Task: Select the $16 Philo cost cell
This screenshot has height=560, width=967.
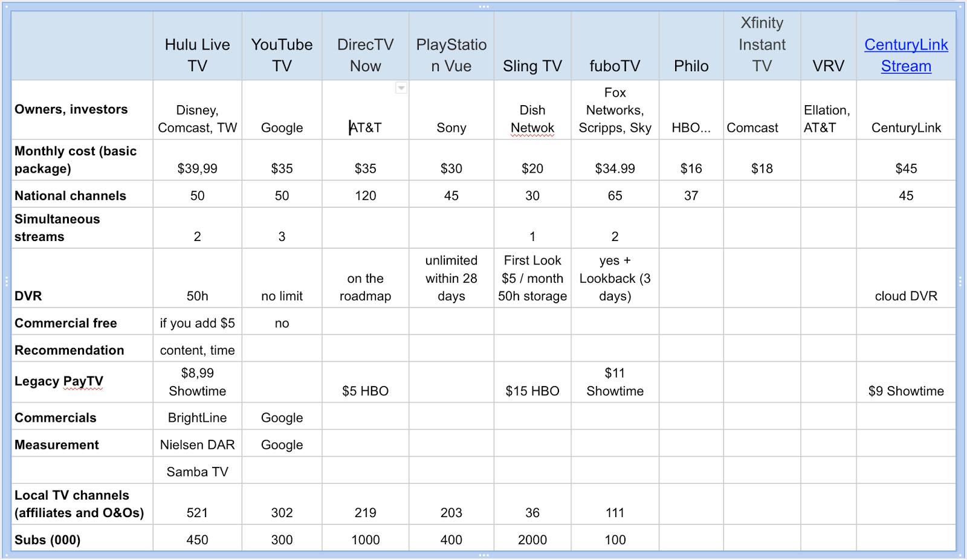Action: click(x=691, y=160)
